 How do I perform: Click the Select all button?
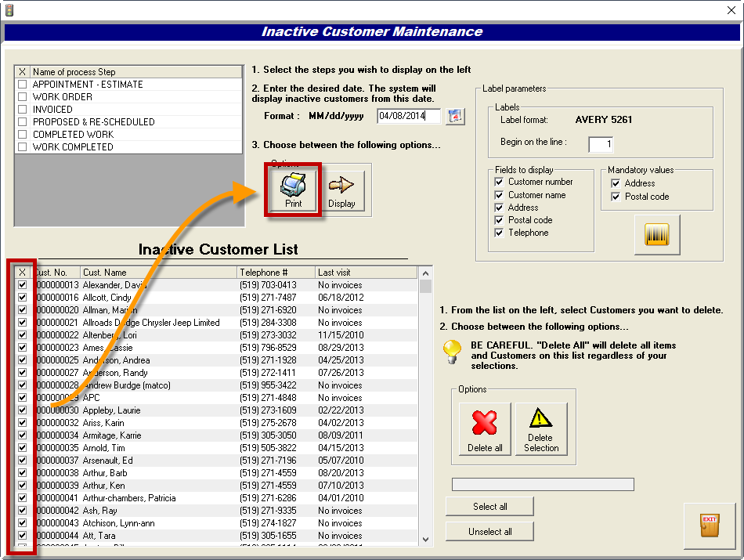(489, 506)
